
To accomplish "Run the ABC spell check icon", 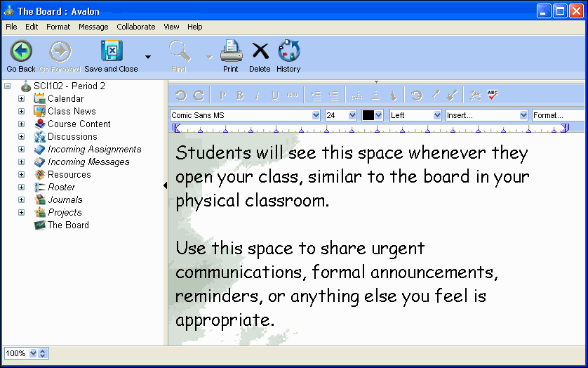I will tap(493, 96).
